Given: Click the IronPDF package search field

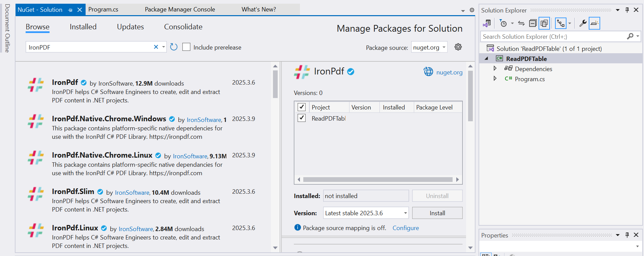Looking at the screenshot, I should tap(90, 47).
